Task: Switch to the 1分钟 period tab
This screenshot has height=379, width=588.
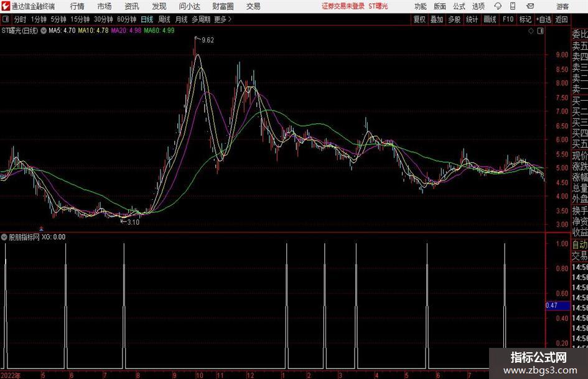Action: click(x=39, y=19)
